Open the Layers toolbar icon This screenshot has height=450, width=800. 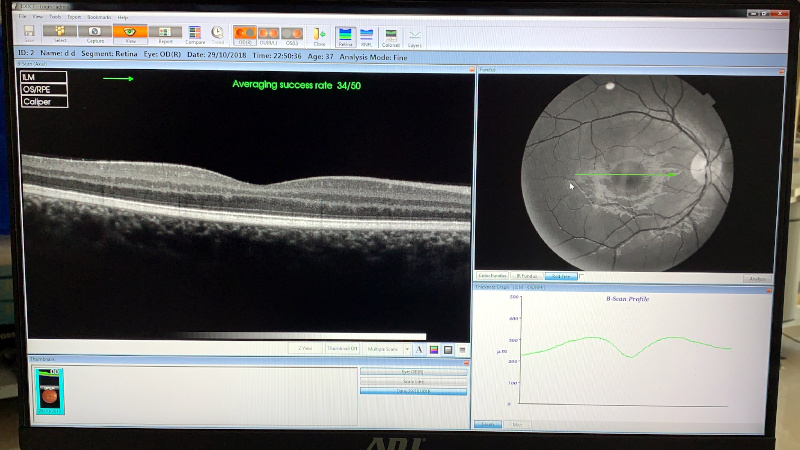click(x=415, y=36)
